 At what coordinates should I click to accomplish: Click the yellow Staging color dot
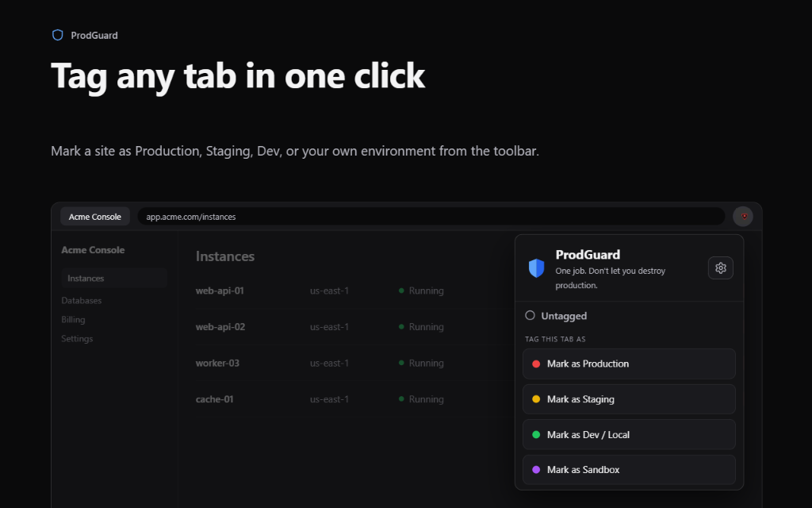[x=536, y=399]
